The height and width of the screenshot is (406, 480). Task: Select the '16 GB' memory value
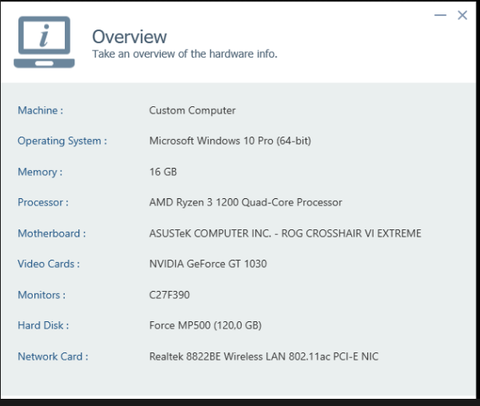point(163,172)
